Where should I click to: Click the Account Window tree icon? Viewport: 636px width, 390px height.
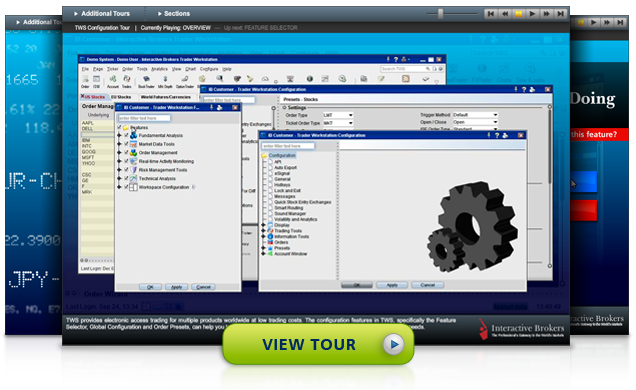[271, 254]
